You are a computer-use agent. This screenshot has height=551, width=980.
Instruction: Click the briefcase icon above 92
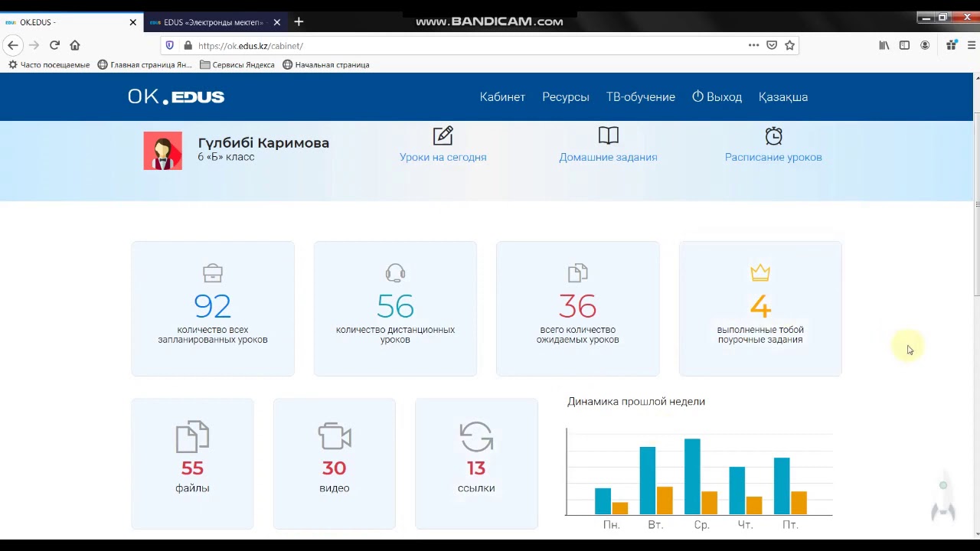(x=213, y=273)
